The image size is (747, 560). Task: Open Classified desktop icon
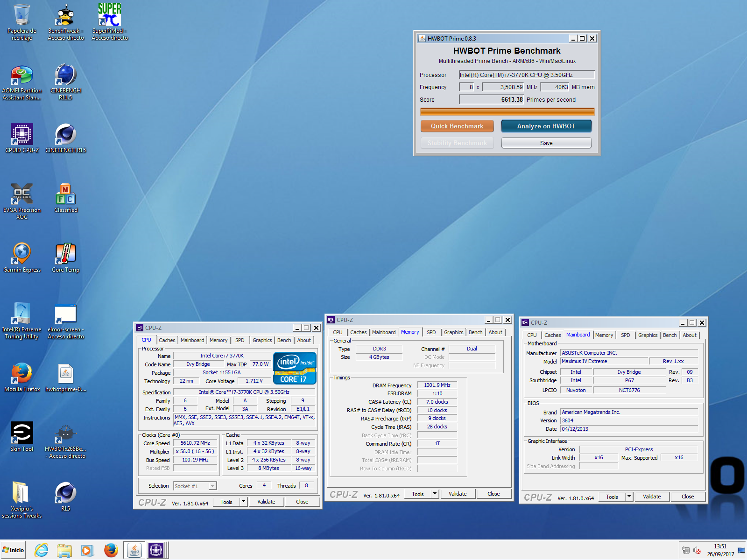tap(65, 198)
